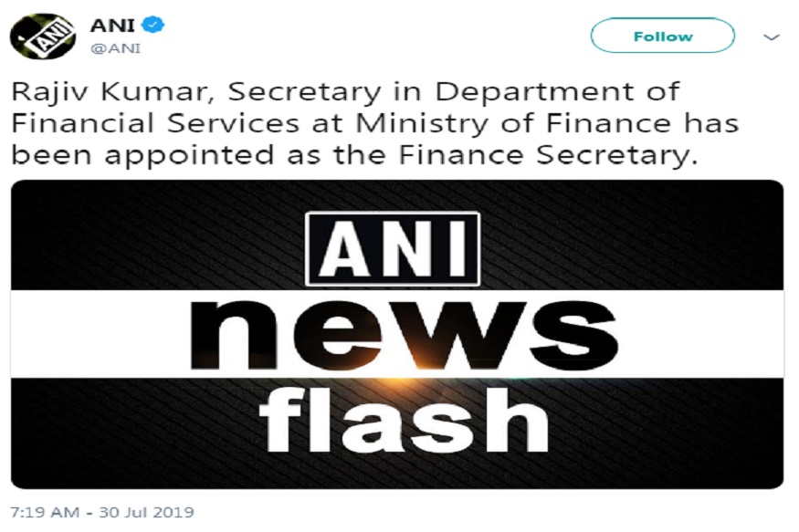Open the news flash image
Image resolution: width=799 pixels, height=532 pixels.
[x=397, y=335]
